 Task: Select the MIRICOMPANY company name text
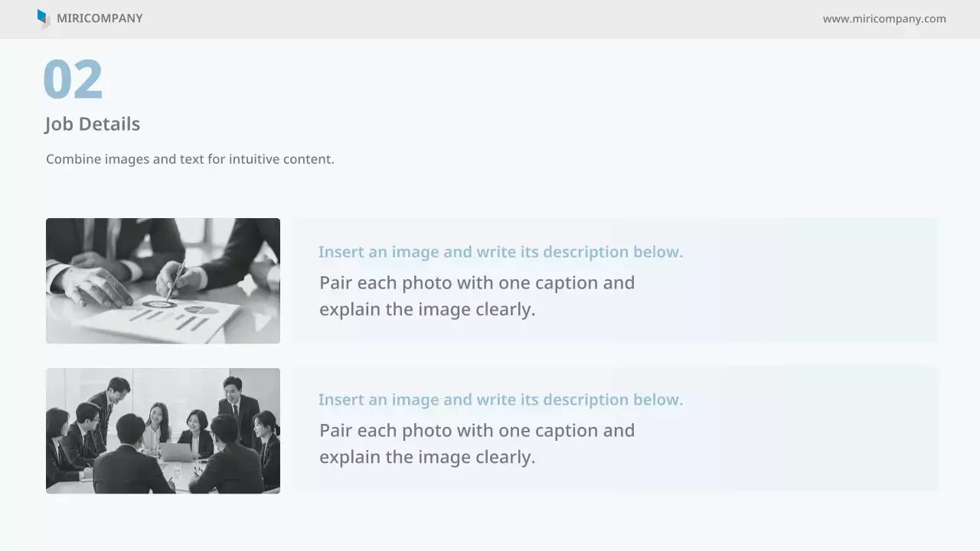pyautogui.click(x=100, y=18)
